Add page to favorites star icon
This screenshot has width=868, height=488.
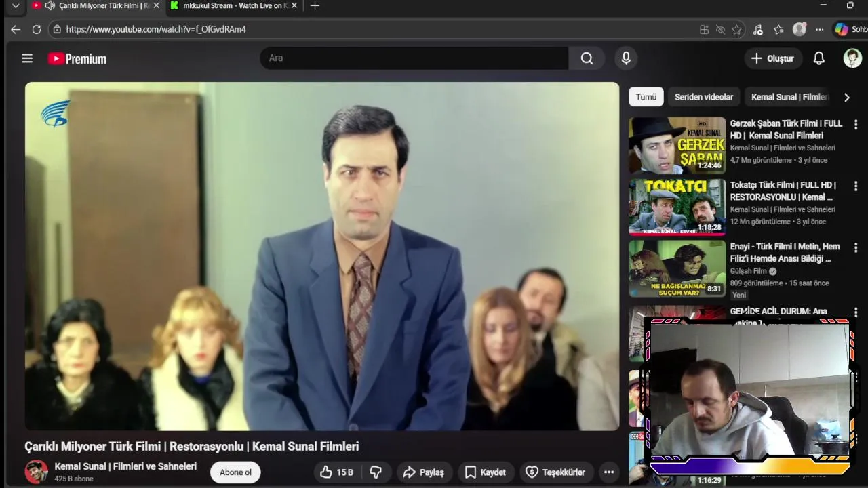[736, 29]
